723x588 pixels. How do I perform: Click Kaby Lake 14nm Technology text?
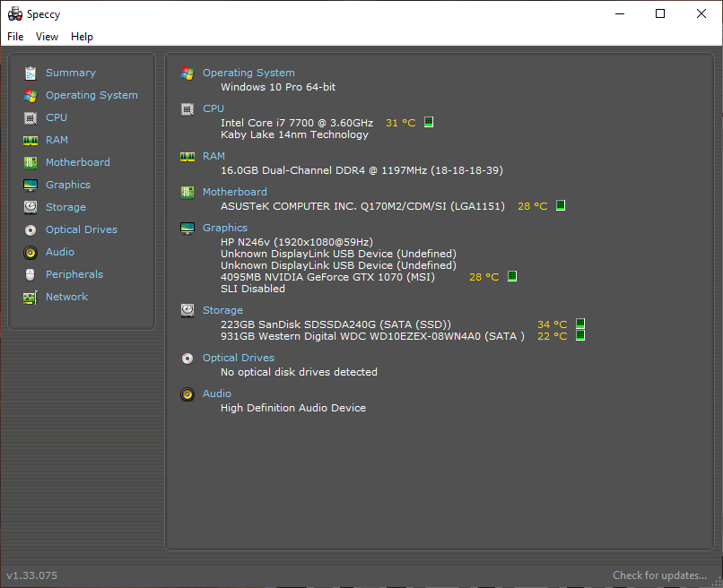(x=294, y=134)
